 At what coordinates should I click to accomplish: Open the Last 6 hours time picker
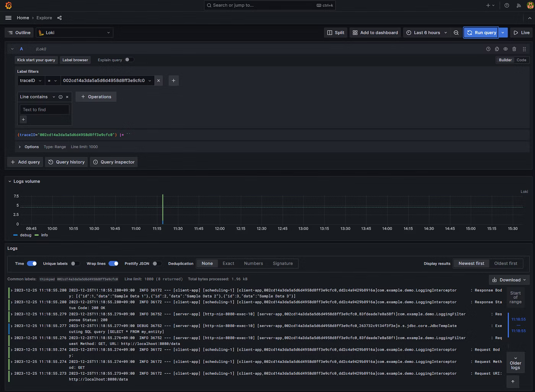pos(426,33)
